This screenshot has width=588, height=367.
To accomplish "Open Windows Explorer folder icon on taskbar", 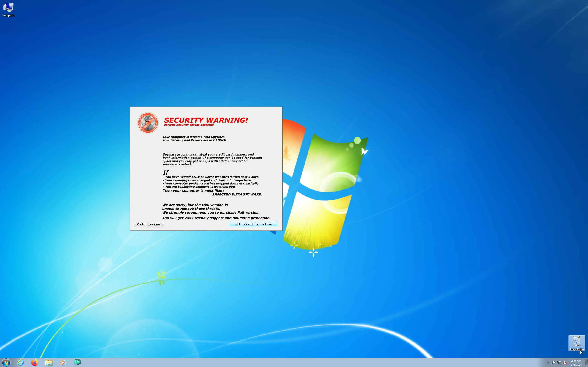I will (x=49, y=362).
